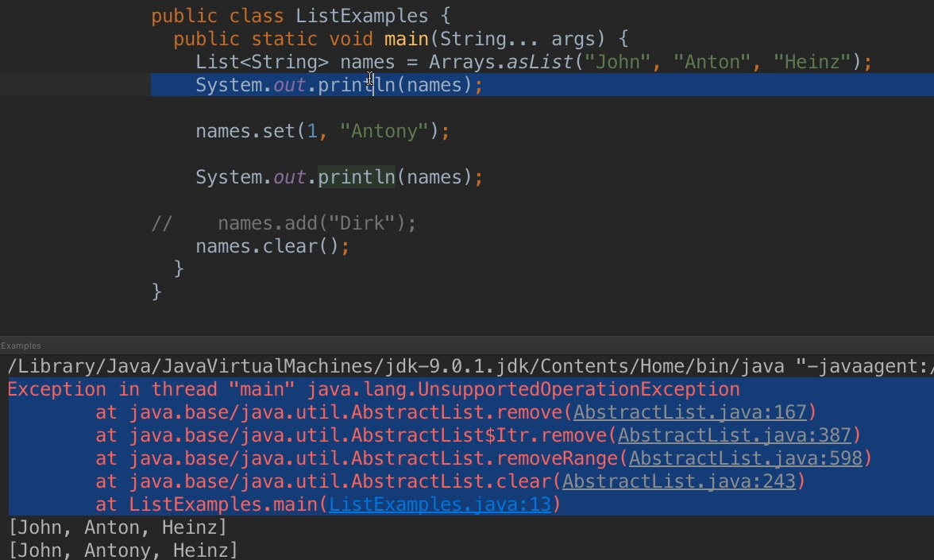Click Arrays.asList call in the code

[x=500, y=62]
